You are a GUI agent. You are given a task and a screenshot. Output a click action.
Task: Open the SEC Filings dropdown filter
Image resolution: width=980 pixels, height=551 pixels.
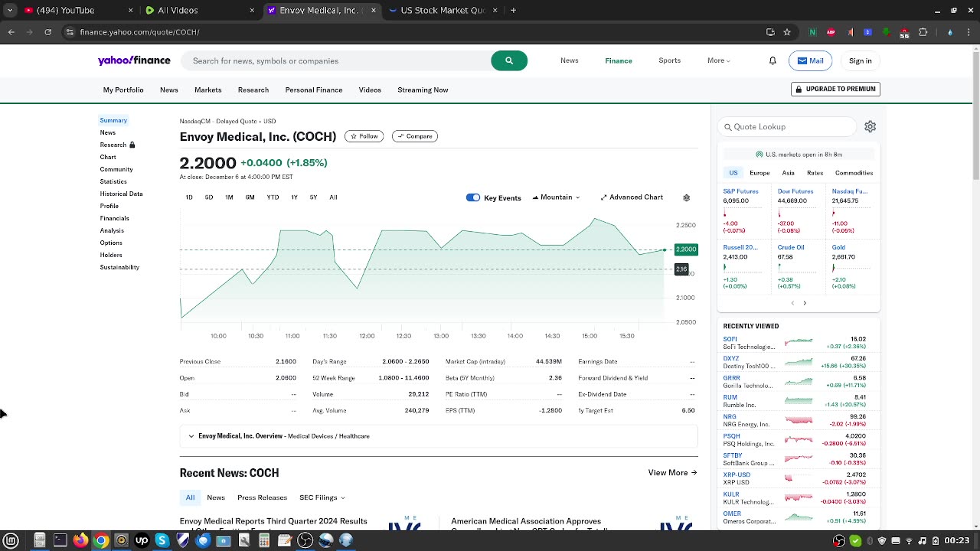tap(322, 497)
